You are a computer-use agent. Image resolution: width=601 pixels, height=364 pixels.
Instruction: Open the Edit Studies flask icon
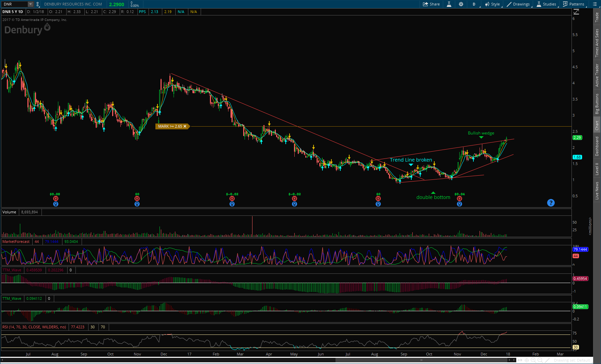(449, 4)
